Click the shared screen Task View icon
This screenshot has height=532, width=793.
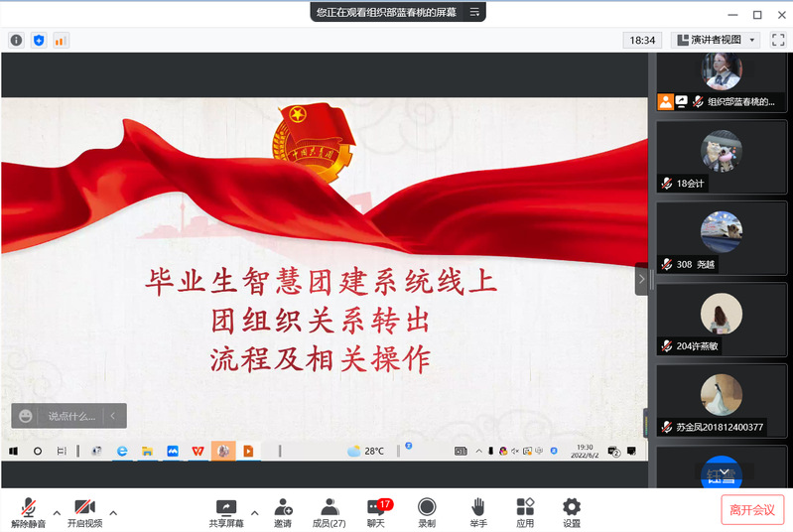click(x=62, y=451)
